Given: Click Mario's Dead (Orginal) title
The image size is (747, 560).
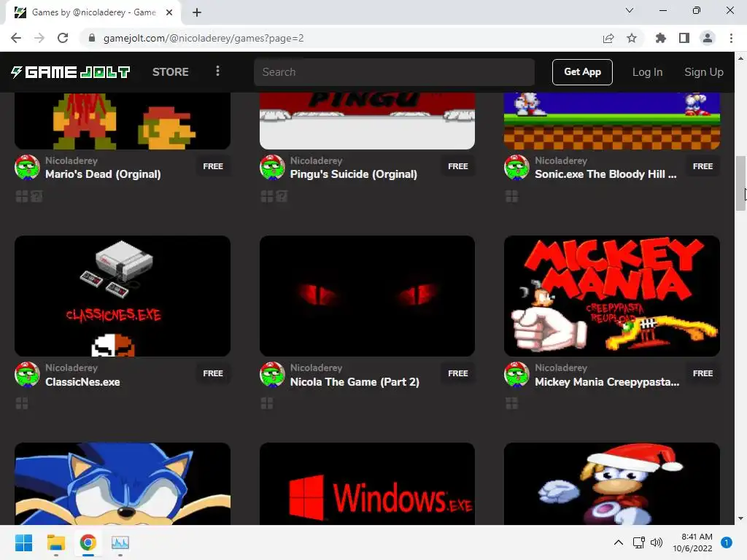Looking at the screenshot, I should [103, 174].
